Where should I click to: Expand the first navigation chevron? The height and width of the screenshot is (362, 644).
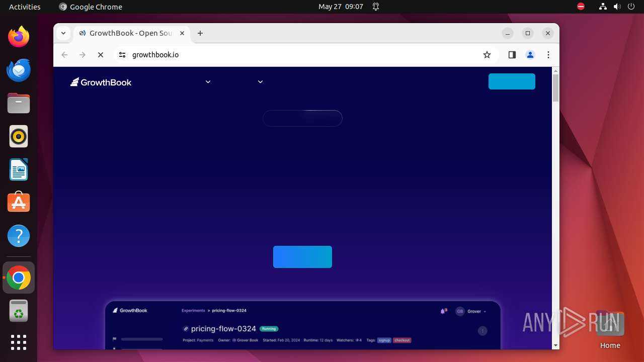pyautogui.click(x=208, y=82)
